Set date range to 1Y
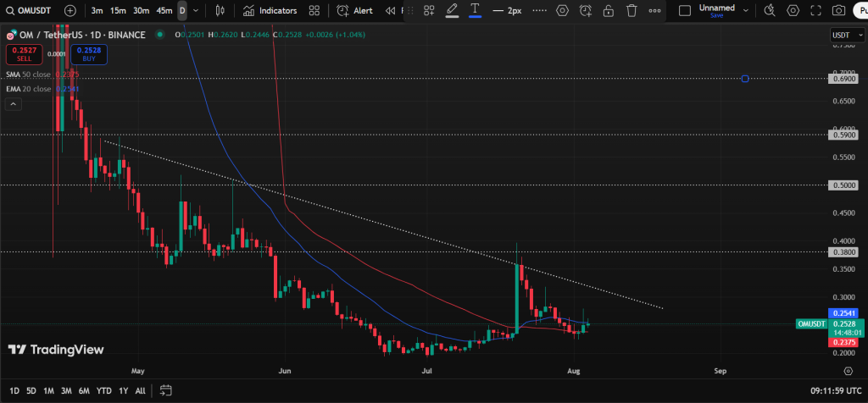Screen dimensions: 868x403 pyautogui.click(x=124, y=391)
